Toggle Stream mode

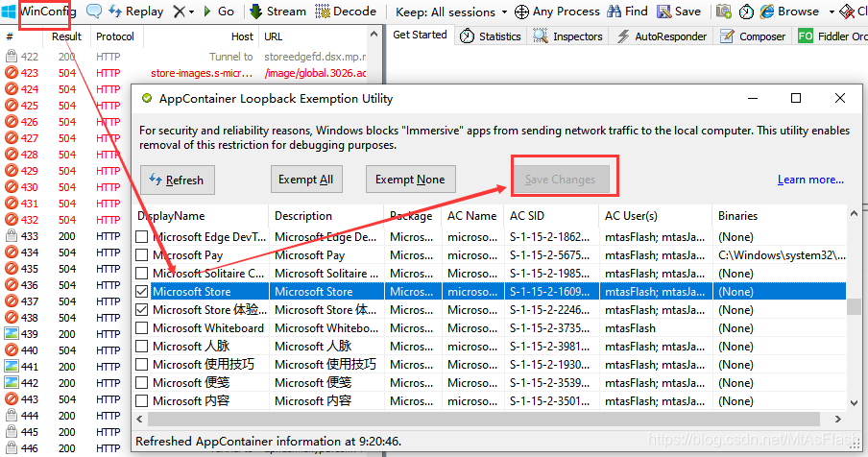pyautogui.click(x=277, y=12)
